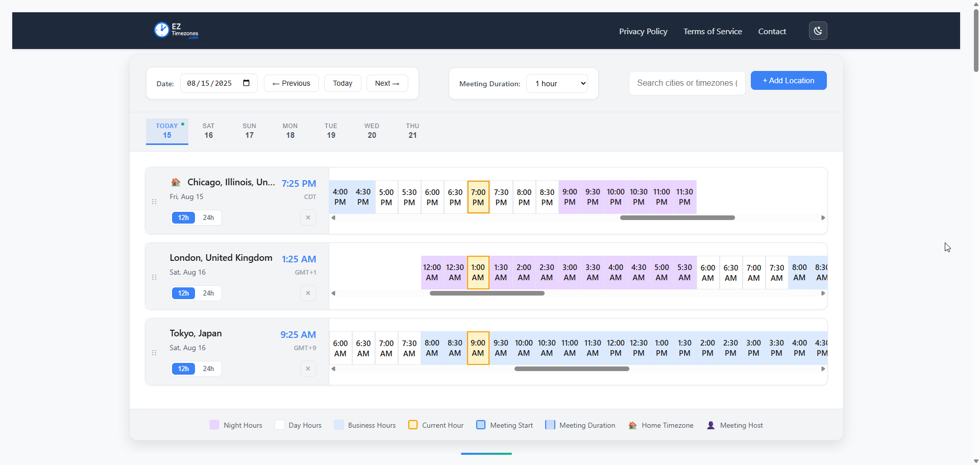Select the 9:00 AM slot in Tokyo row
This screenshot has height=465, width=980.
click(478, 348)
